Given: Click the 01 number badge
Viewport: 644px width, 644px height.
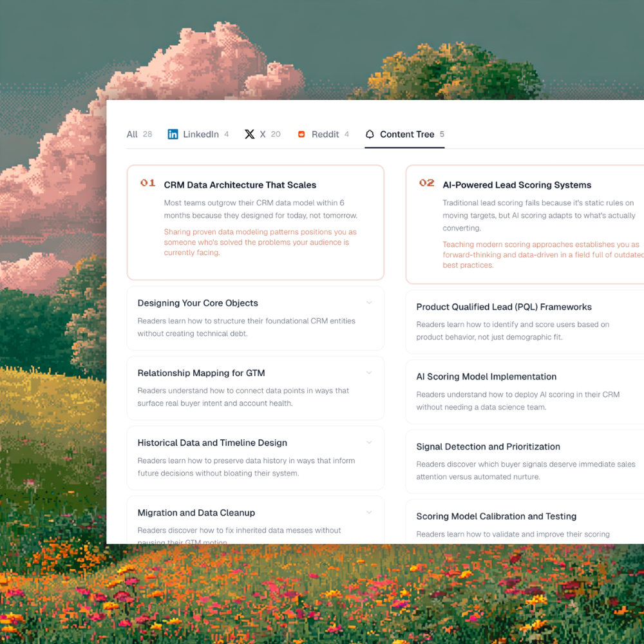Looking at the screenshot, I should coord(148,183).
